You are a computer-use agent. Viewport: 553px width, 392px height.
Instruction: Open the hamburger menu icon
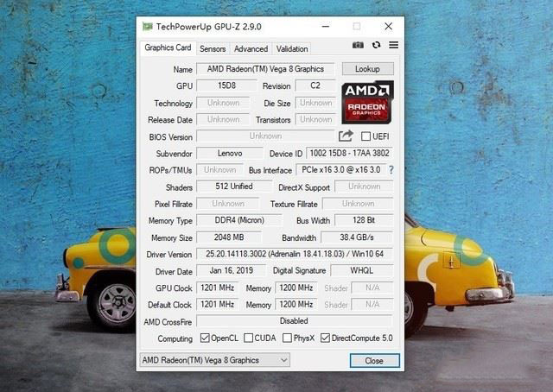coord(394,45)
